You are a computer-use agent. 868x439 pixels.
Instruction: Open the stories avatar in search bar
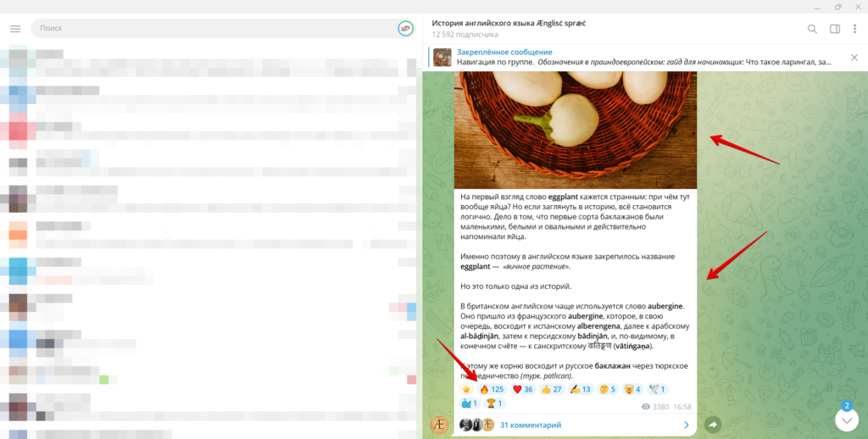click(x=406, y=28)
